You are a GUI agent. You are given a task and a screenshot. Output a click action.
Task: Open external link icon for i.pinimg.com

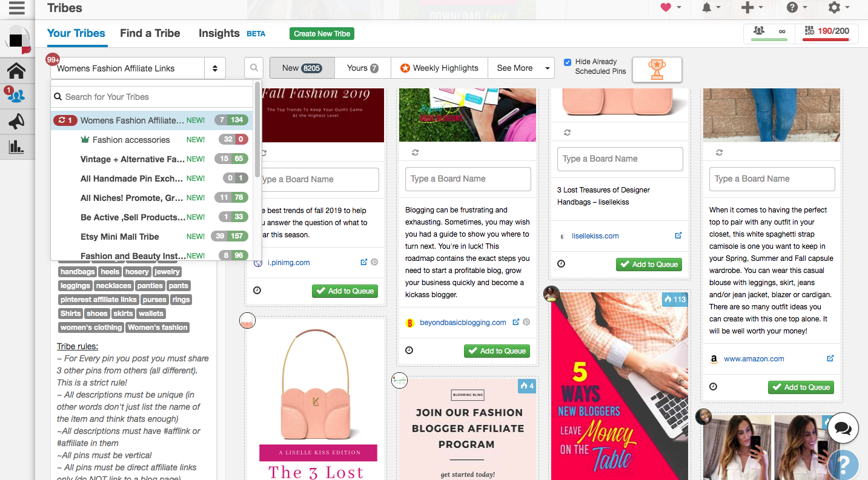pos(364,262)
